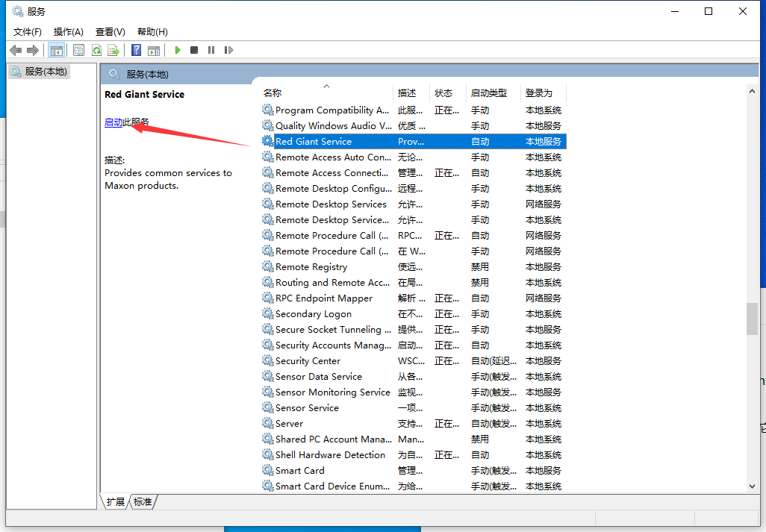Click the list scrollbar up arrow

pos(752,91)
